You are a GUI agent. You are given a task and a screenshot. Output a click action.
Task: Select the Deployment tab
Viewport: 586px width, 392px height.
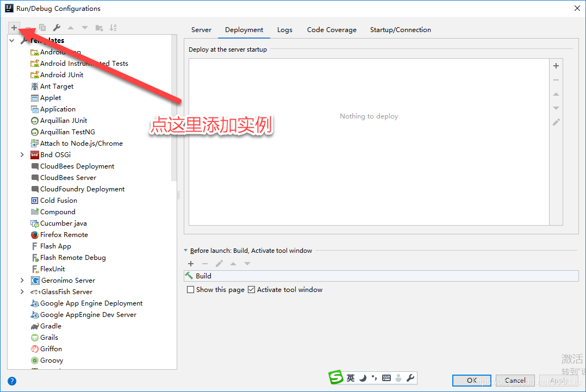pyautogui.click(x=244, y=30)
